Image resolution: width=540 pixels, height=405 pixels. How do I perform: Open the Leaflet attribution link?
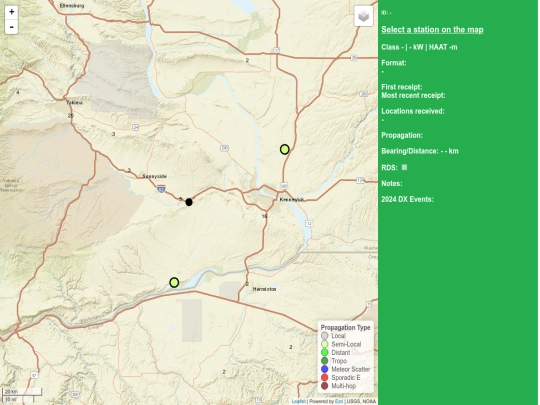click(298, 401)
